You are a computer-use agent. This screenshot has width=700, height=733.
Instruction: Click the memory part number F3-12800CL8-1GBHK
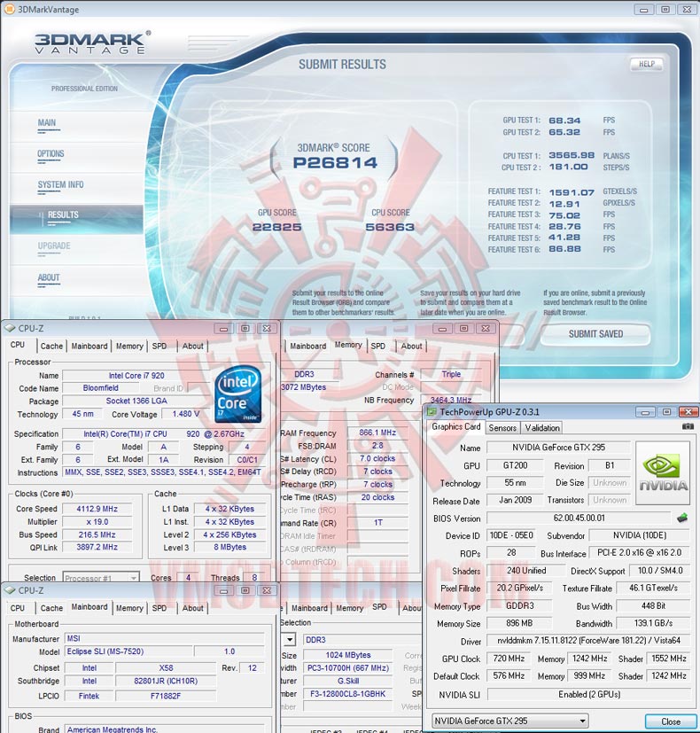347,694
